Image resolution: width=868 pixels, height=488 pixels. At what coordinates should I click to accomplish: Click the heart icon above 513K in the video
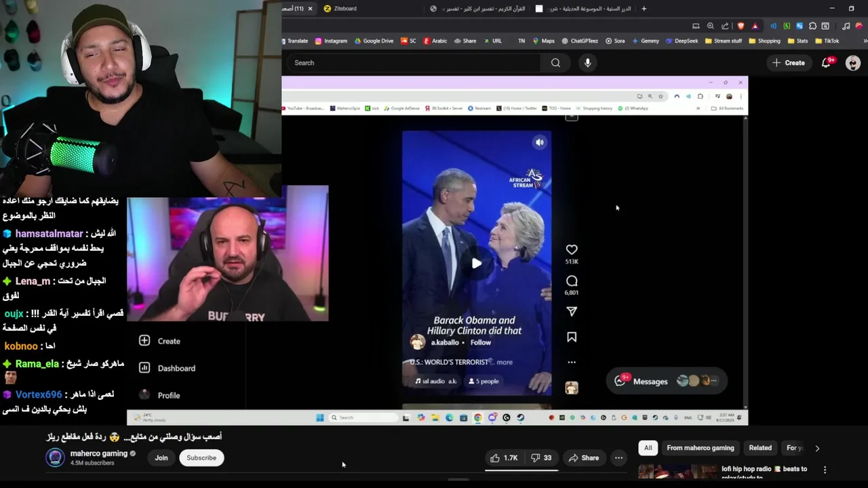(x=572, y=249)
